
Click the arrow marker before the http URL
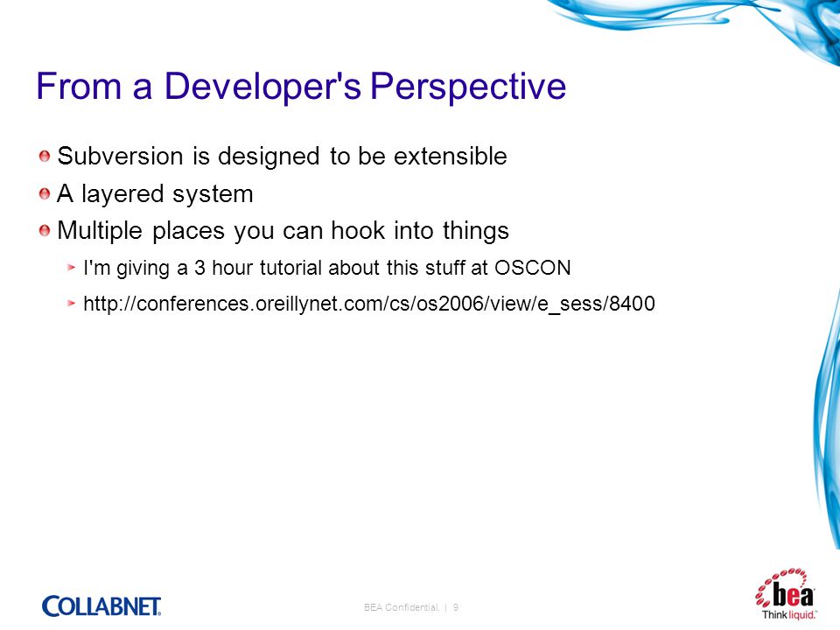[71, 304]
